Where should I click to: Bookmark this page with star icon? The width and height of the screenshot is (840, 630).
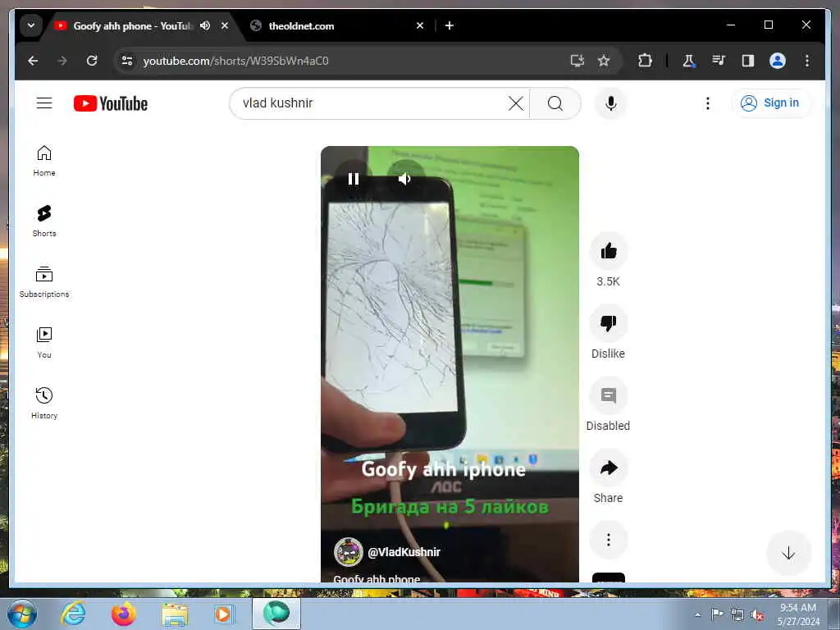click(604, 61)
